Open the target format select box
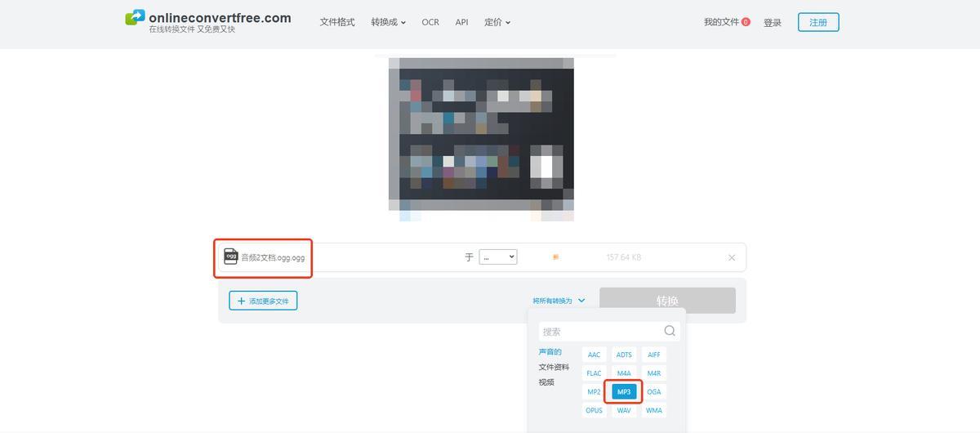 (497, 257)
